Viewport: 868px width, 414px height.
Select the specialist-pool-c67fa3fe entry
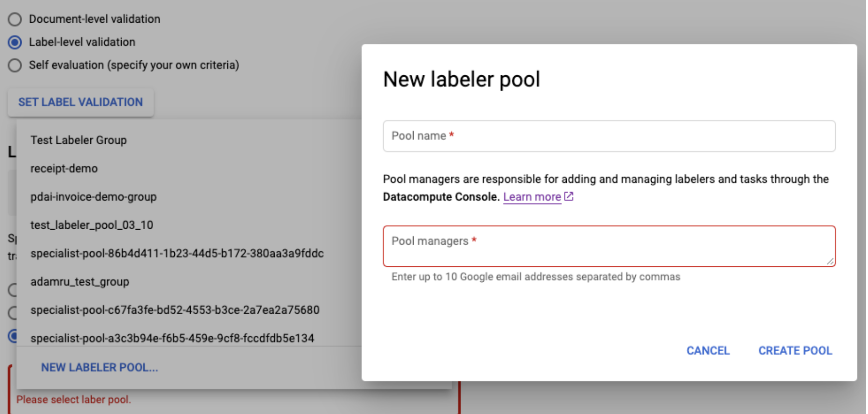click(x=175, y=310)
